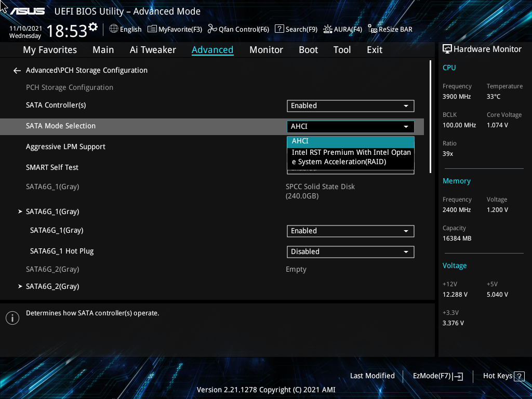This screenshot has height=399, width=532.
Task: Click the time display 18:53
Action: point(66,31)
